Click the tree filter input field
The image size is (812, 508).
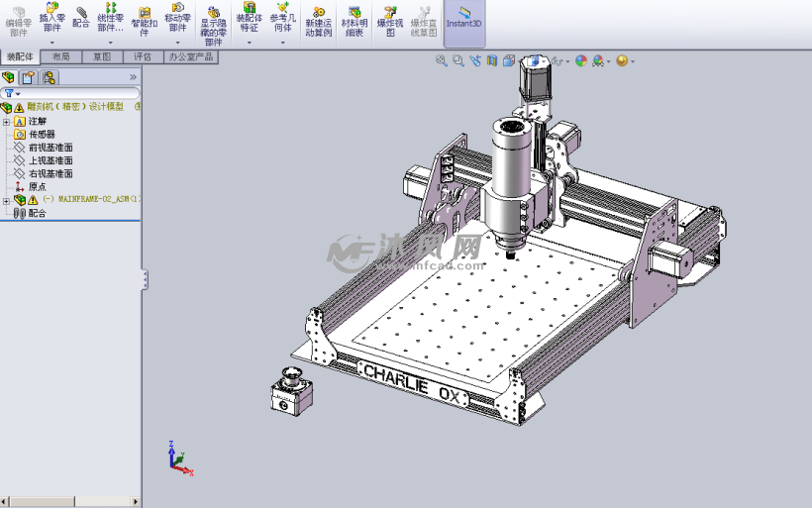coord(70,93)
